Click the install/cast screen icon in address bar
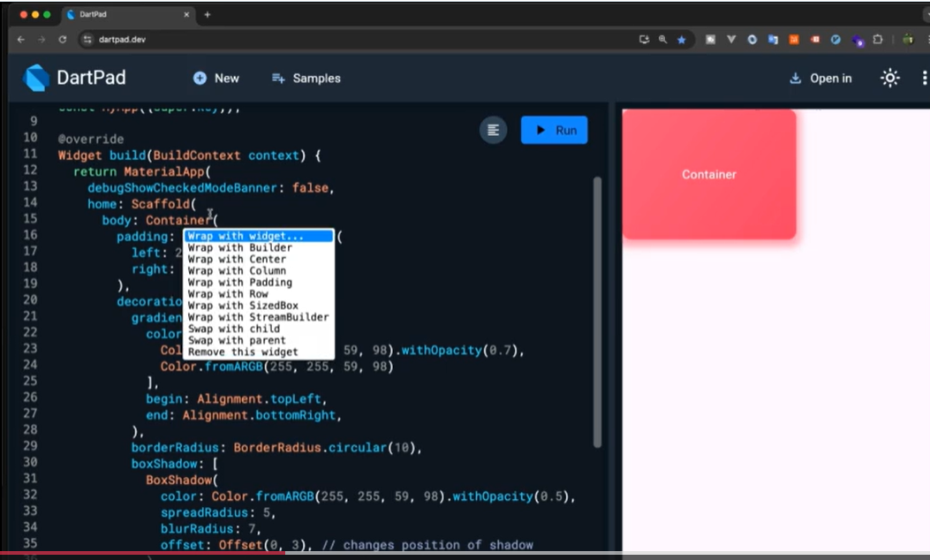The height and width of the screenshot is (560, 930). (x=644, y=39)
